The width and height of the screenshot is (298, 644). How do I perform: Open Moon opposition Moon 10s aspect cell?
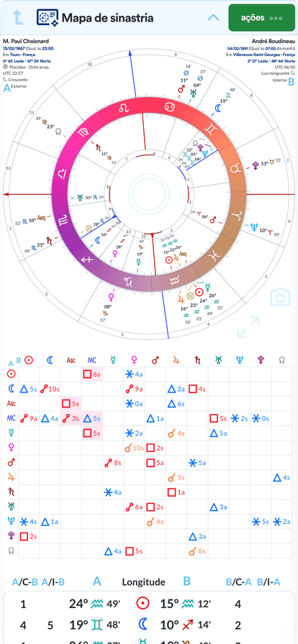click(x=50, y=389)
